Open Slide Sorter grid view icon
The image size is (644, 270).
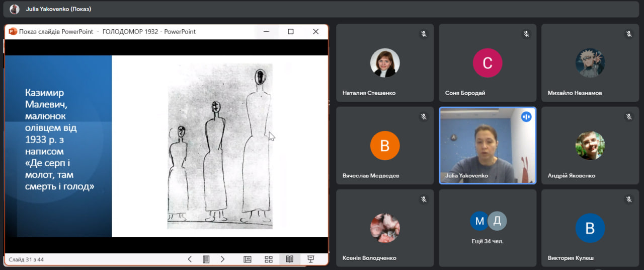click(269, 259)
